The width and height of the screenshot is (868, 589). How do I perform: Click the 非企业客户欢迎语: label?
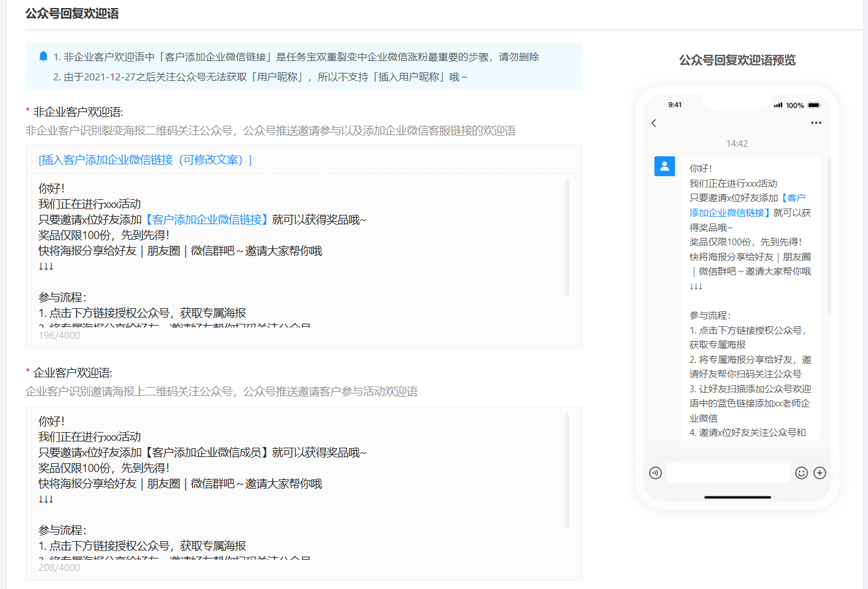(x=78, y=112)
